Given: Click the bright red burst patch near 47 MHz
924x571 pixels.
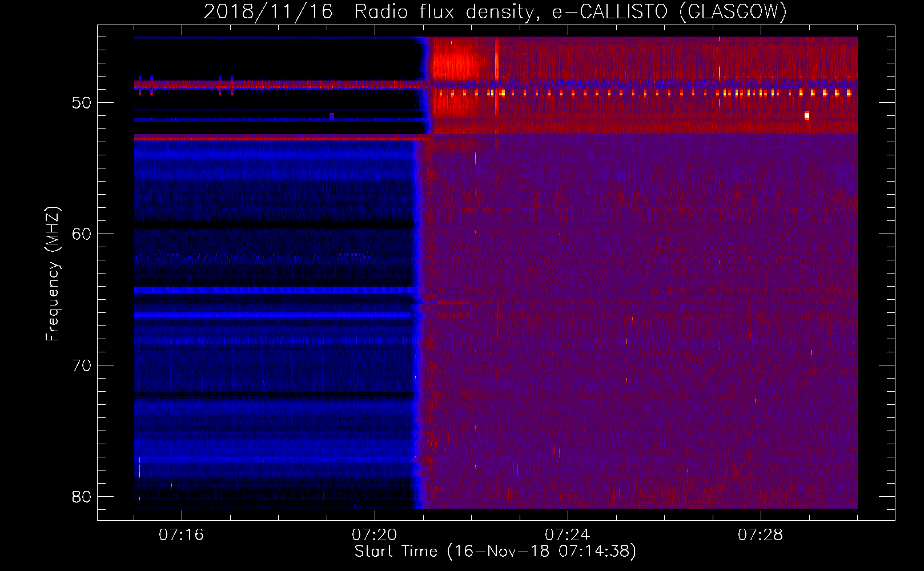Looking at the screenshot, I should [455, 65].
